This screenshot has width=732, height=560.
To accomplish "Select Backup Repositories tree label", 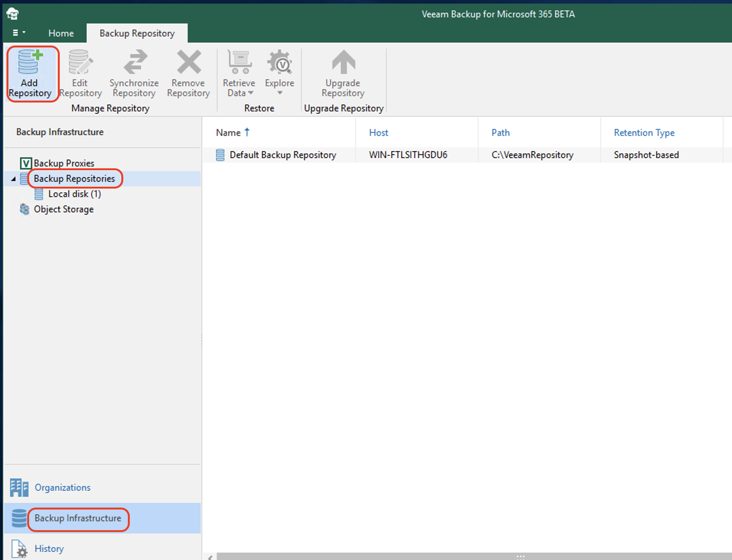I will (74, 179).
